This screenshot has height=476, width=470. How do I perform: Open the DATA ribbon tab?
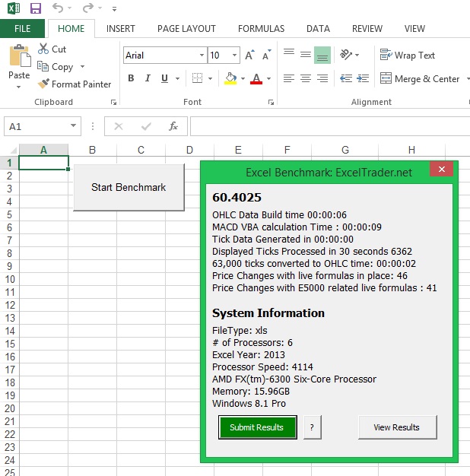tap(318, 29)
